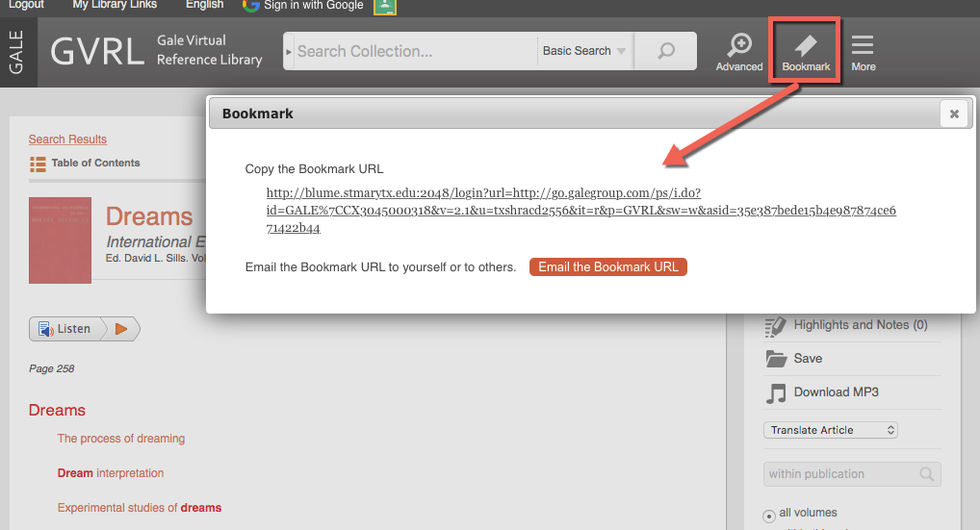Expand the arrow left of search box
The width and height of the screenshot is (980, 530).
pos(289,51)
